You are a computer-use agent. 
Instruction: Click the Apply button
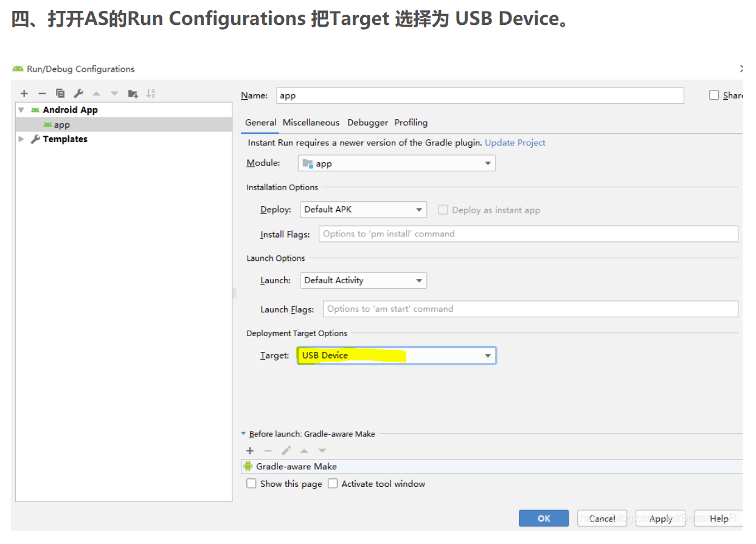click(x=661, y=518)
